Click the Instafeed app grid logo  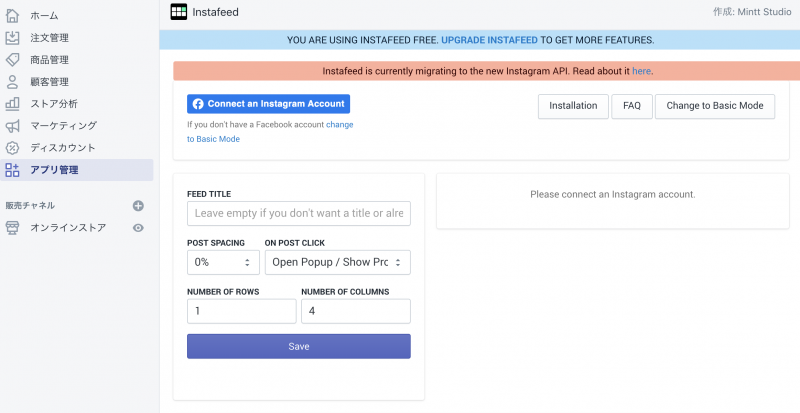(x=179, y=12)
